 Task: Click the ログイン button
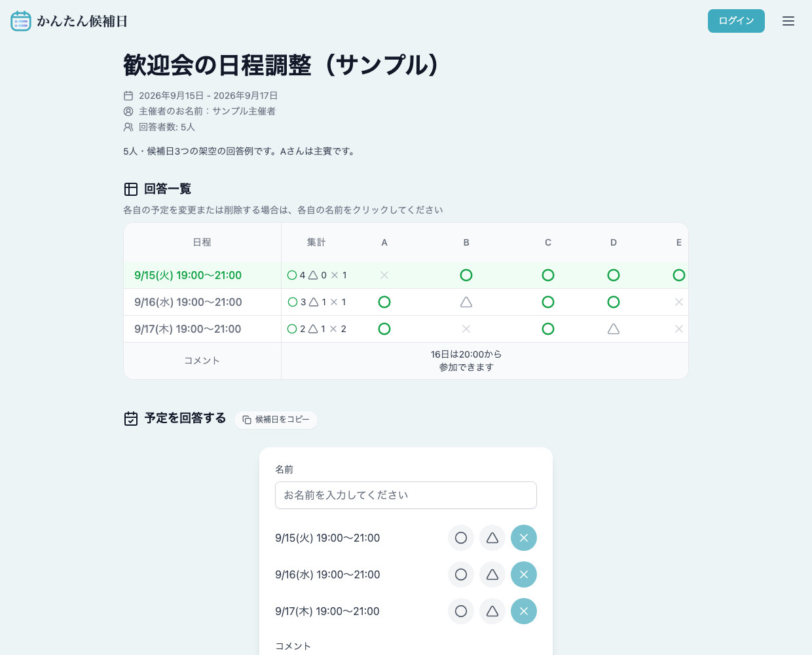point(736,21)
